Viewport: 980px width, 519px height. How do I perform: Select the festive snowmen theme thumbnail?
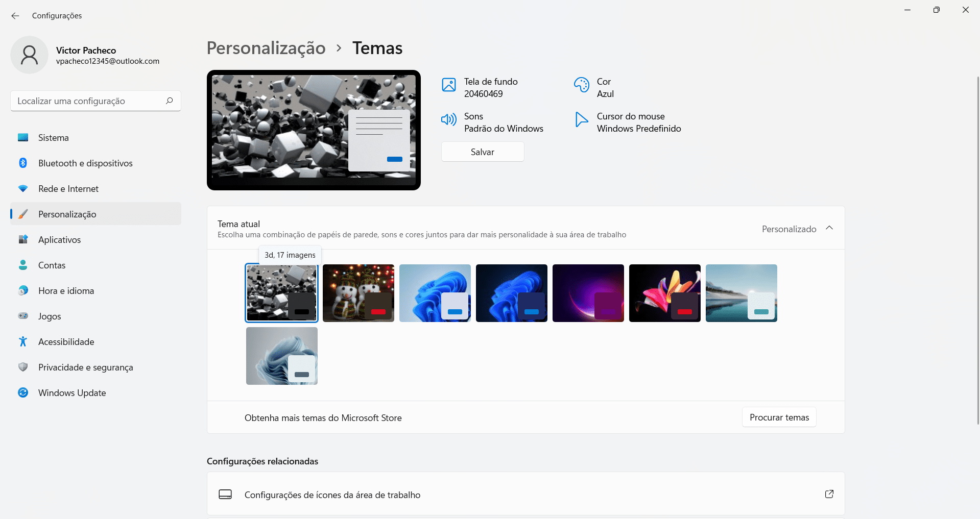pos(358,293)
